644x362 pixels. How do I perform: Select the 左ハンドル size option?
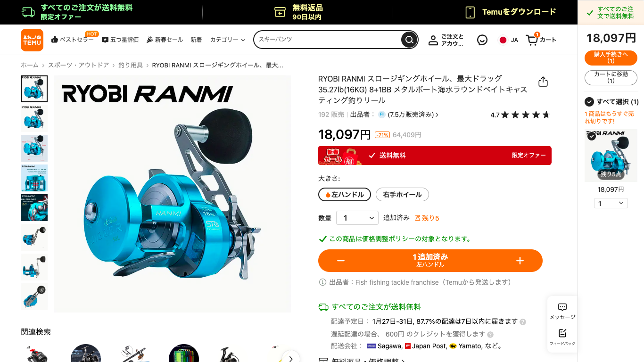coord(345,194)
